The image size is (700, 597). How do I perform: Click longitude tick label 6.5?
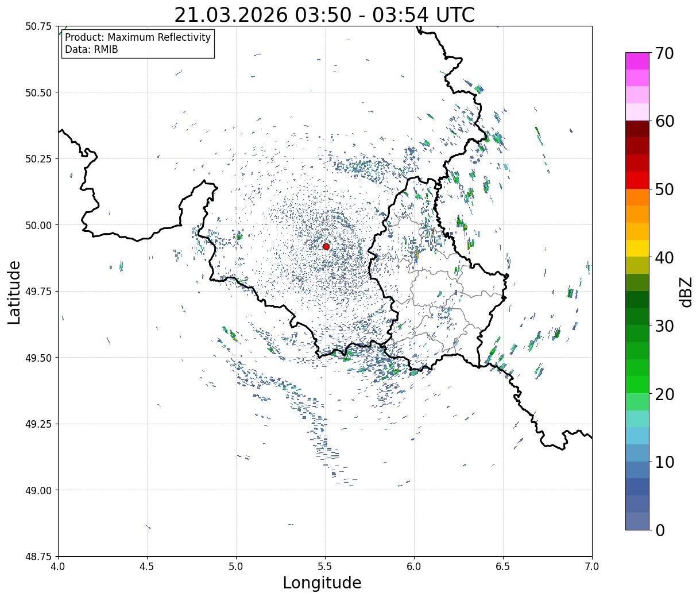[503, 567]
